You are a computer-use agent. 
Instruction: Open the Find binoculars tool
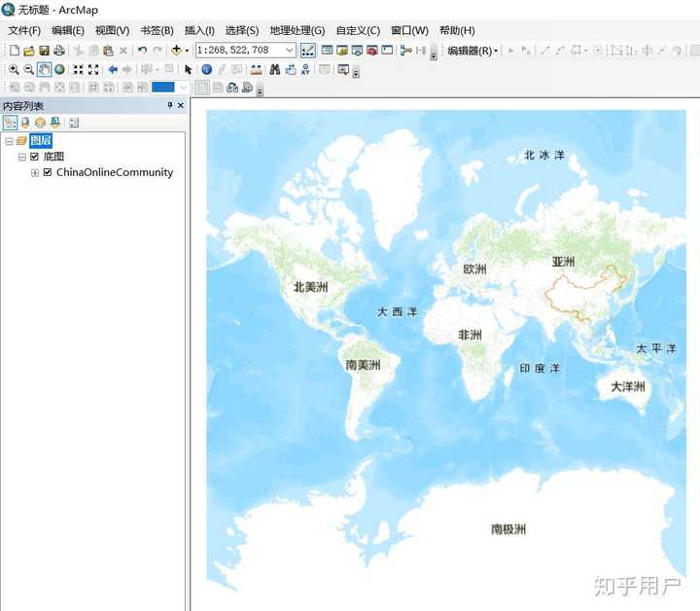pyautogui.click(x=275, y=70)
